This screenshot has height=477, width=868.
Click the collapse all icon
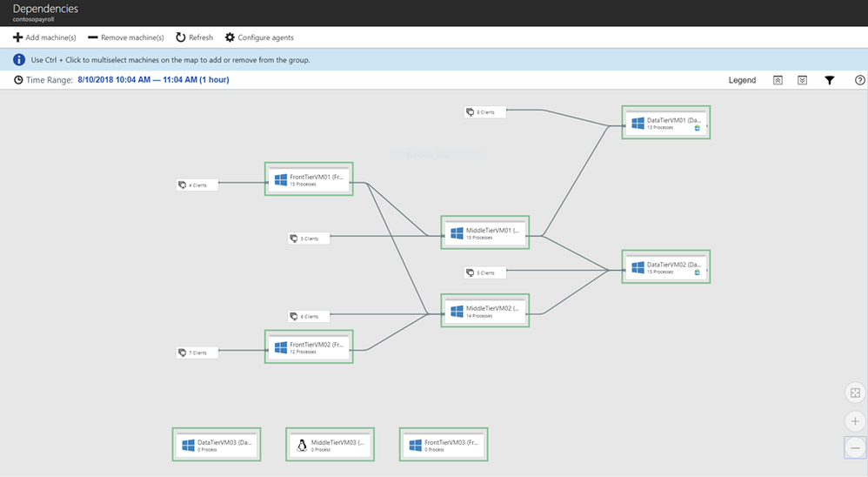[x=778, y=80]
